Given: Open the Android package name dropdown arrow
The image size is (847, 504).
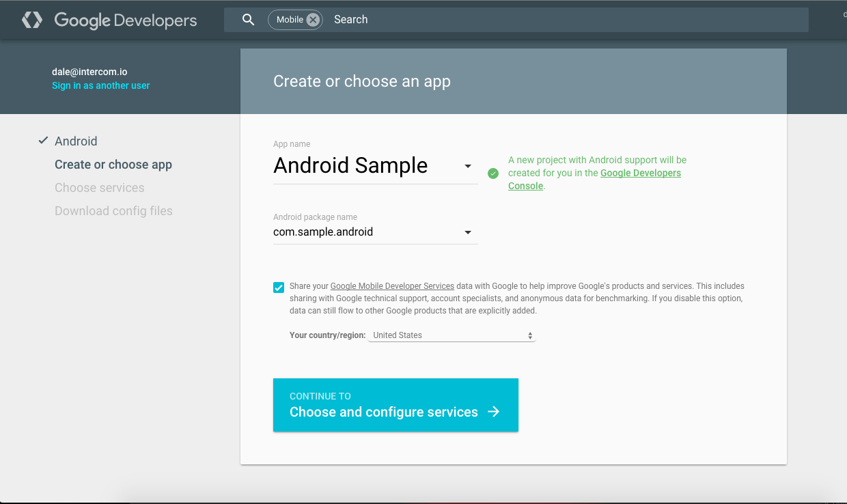Looking at the screenshot, I should click(468, 232).
